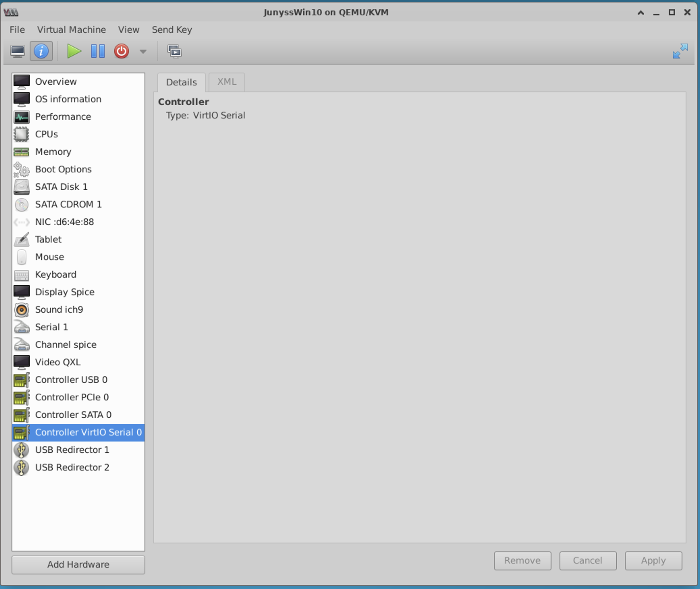Click the Remove button
700x589 pixels.
[522, 560]
